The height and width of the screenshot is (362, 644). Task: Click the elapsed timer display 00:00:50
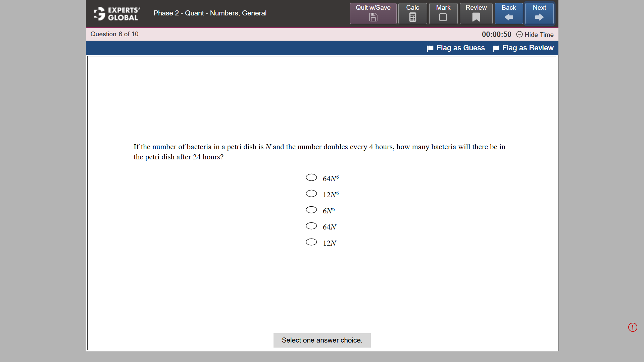tap(496, 34)
